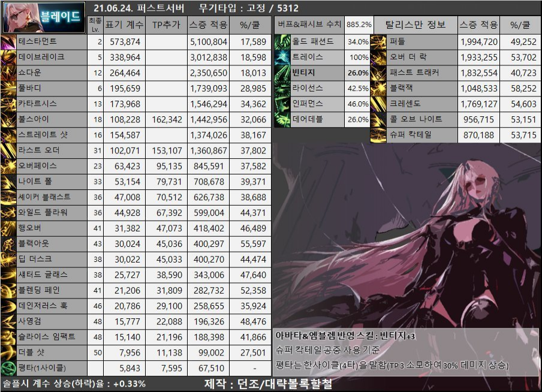542x392 pixels.
Task: Click the 오버페이스 skill icon
Action: (x=8, y=166)
